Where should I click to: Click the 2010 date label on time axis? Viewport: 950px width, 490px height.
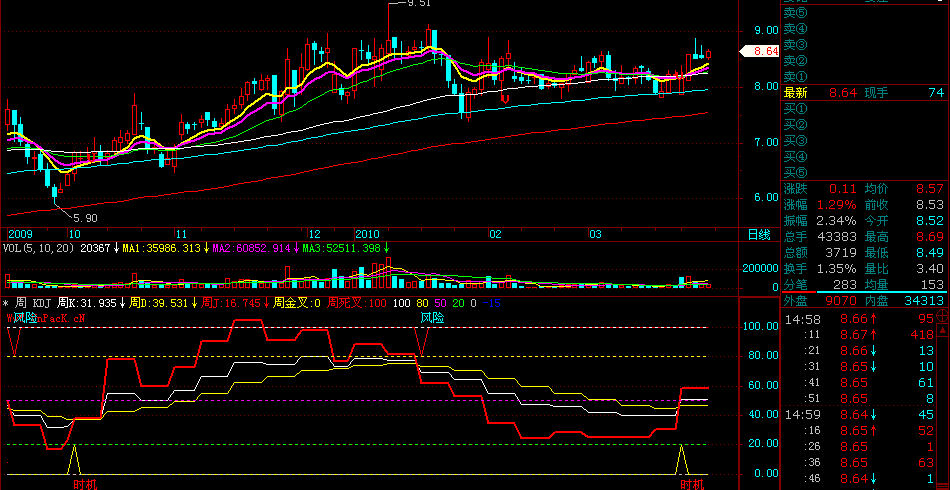[x=367, y=234]
